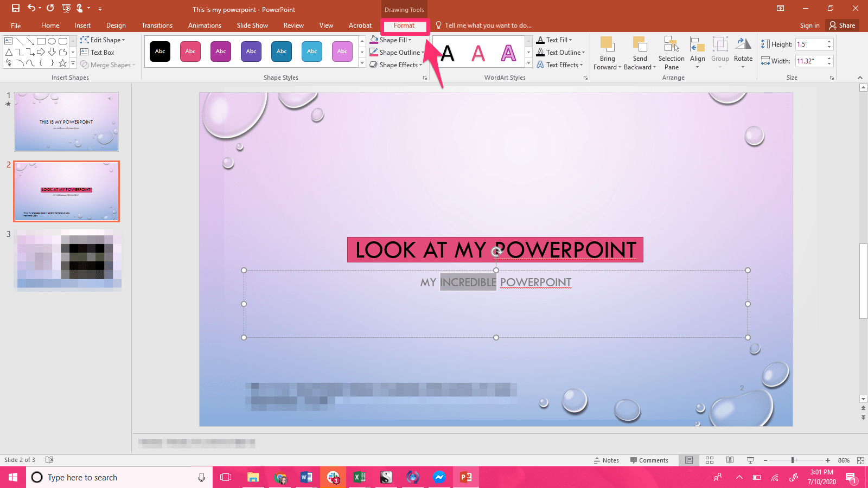Select the pink fill WordArt style A

point(478,53)
